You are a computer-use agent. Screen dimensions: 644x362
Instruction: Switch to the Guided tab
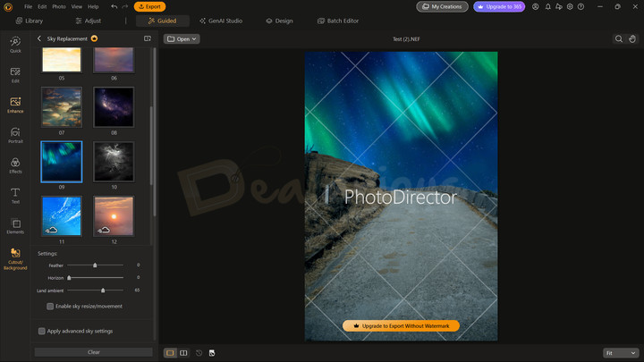point(163,21)
